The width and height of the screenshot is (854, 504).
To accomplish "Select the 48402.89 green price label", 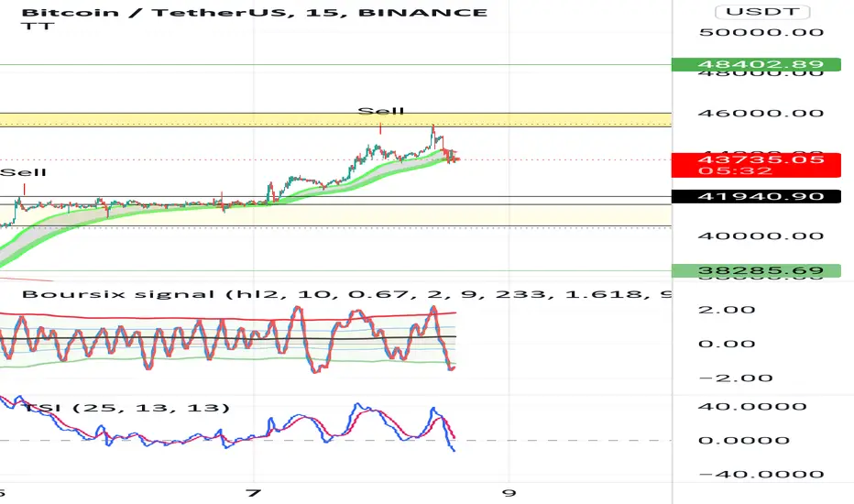I will coord(756,64).
